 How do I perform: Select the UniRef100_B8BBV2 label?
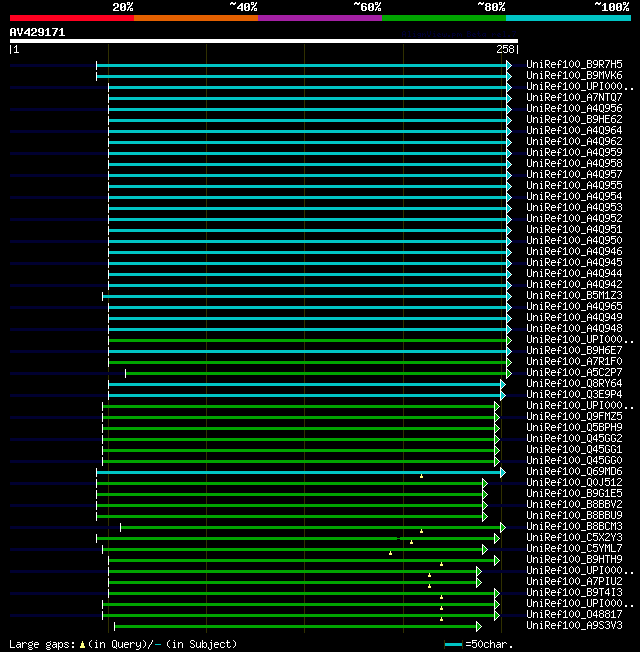click(574, 505)
